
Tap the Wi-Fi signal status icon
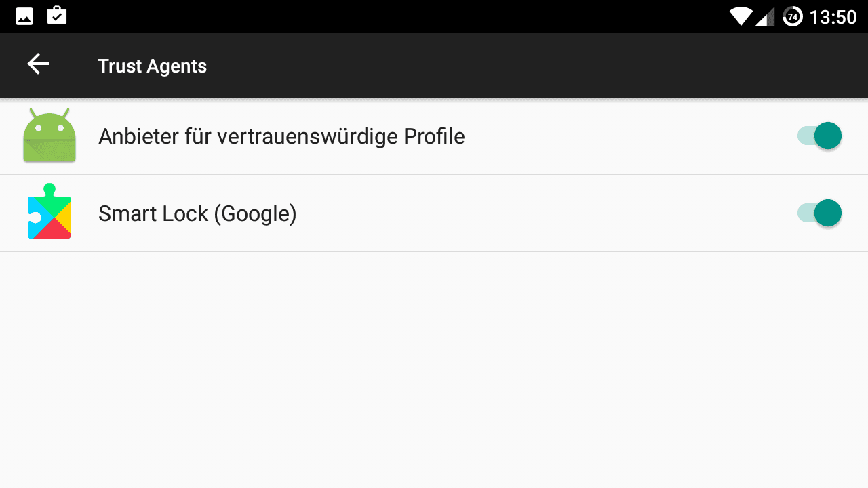tap(741, 16)
